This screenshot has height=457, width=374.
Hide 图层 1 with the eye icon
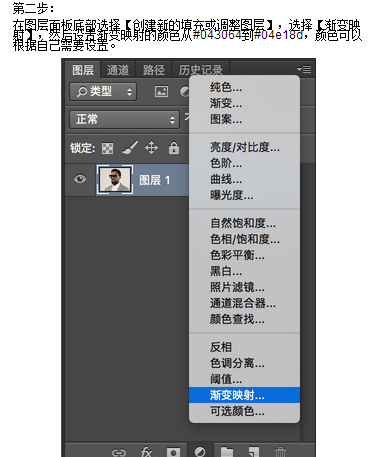click(80, 179)
